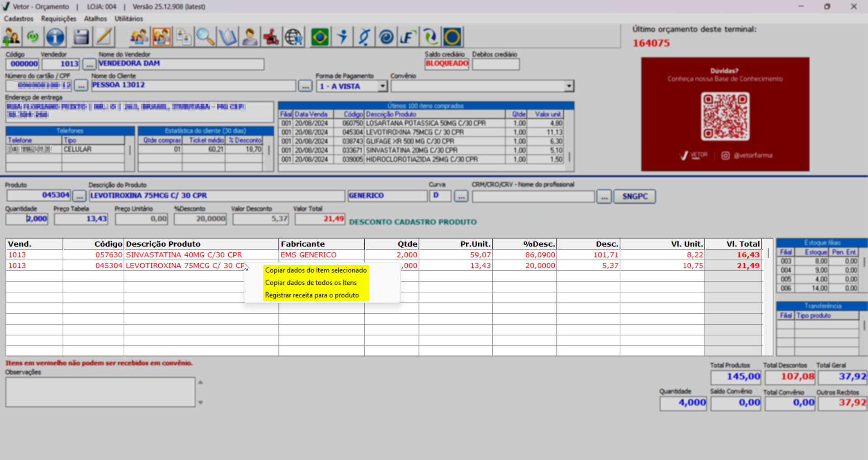The width and height of the screenshot is (868, 460).
Task: Choose 'Registrar receita para o produto'
Action: pyautogui.click(x=312, y=295)
